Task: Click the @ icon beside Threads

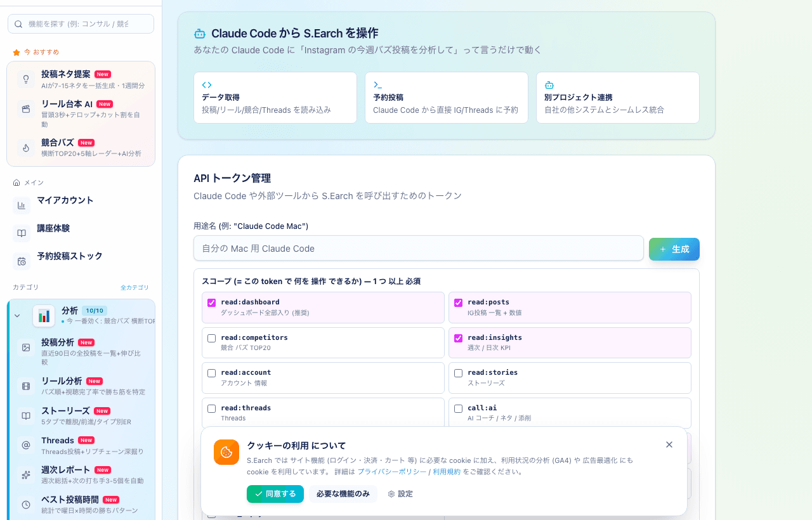Action: coord(26,445)
